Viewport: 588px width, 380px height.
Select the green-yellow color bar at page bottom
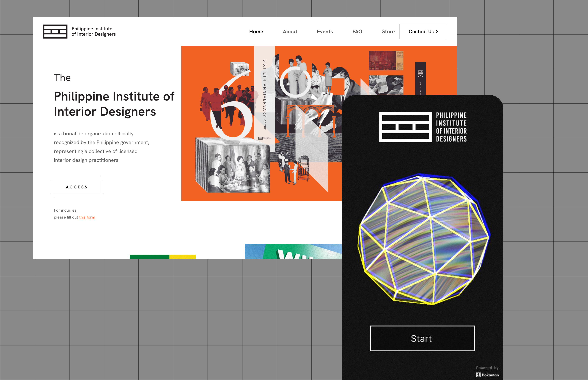point(163,257)
